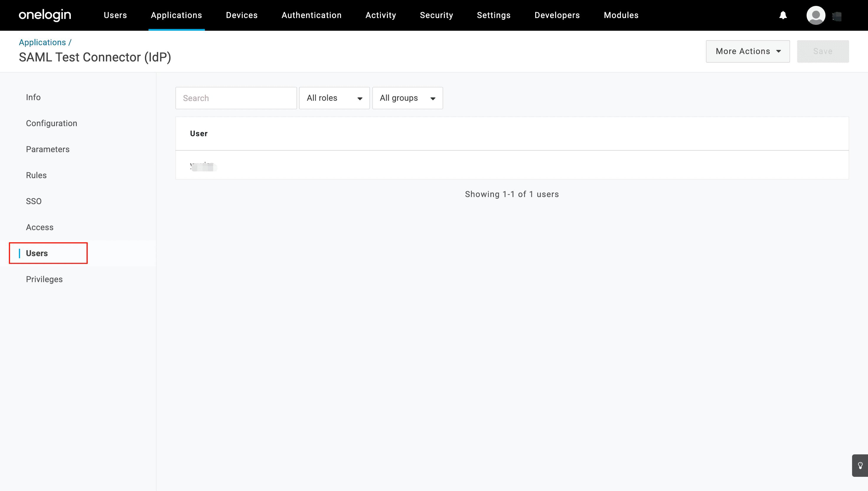
Task: Open the Applications top menu
Action: tap(176, 15)
